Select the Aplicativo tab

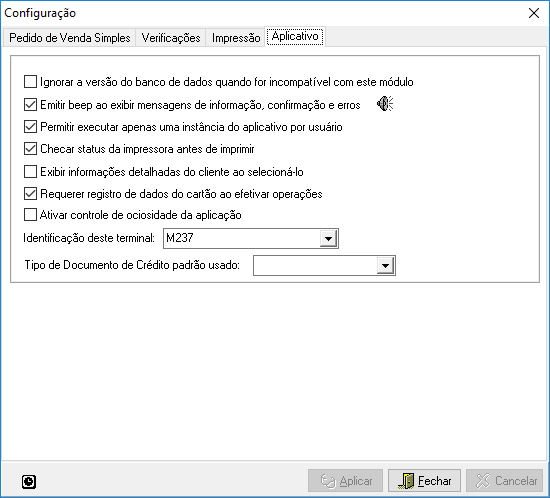click(x=295, y=36)
